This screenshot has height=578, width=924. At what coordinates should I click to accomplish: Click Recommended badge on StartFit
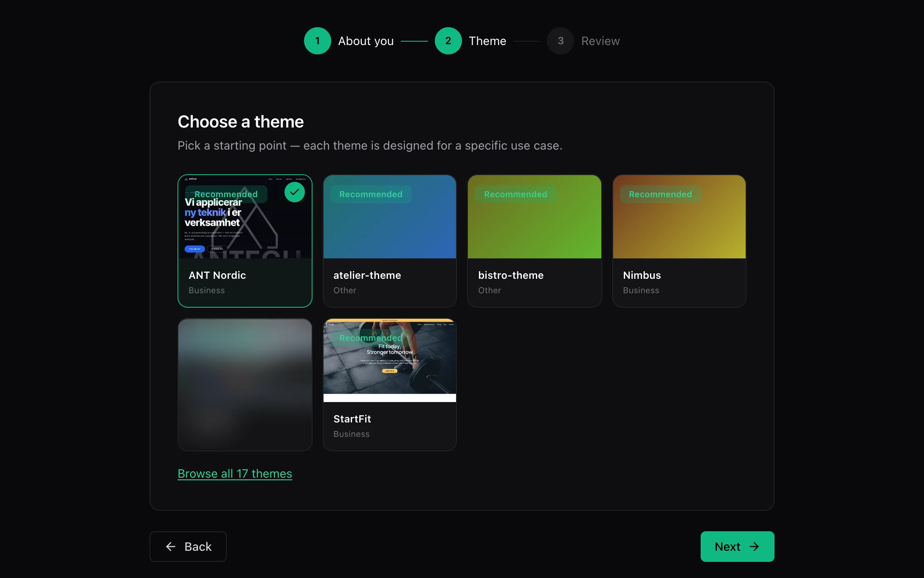tap(371, 338)
